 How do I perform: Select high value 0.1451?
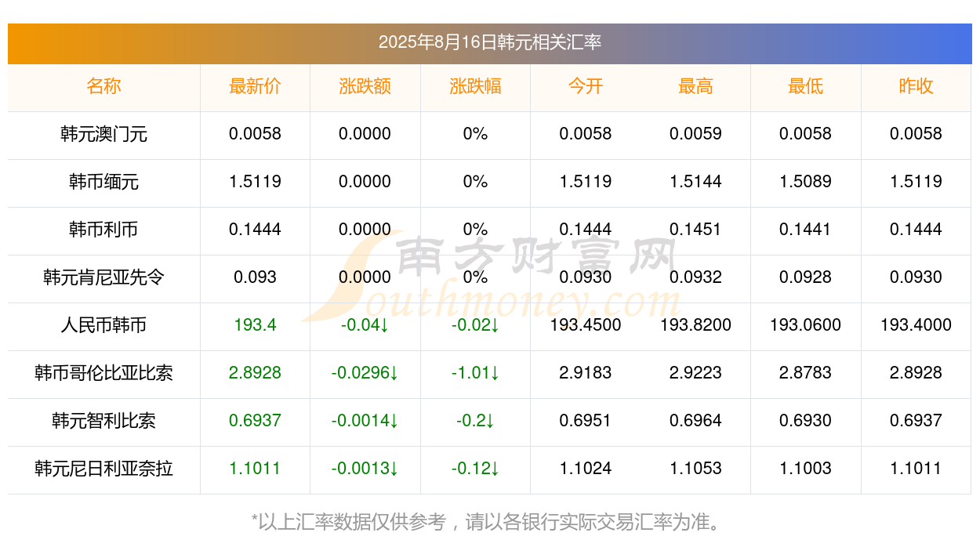(695, 230)
